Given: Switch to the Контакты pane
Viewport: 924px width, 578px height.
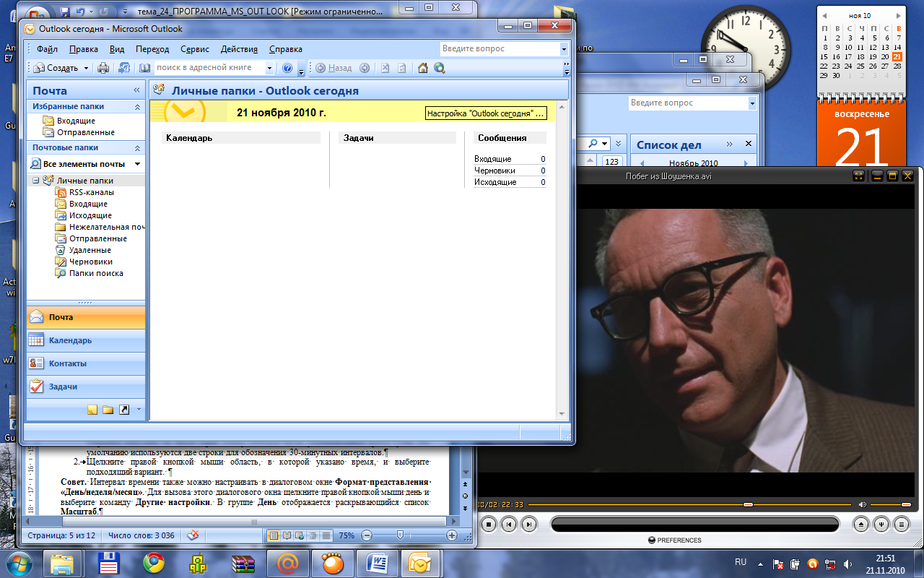Looking at the screenshot, I should pos(86,363).
